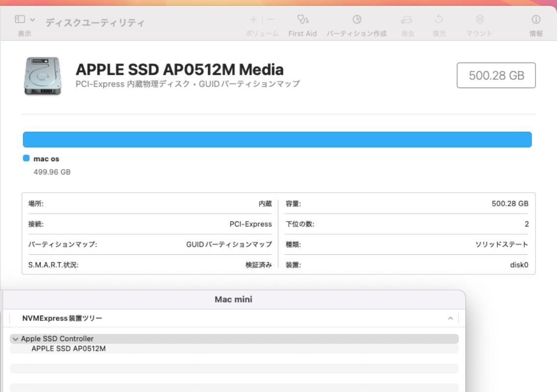Click the APPLE SSD hard drive icon
This screenshot has height=392, width=557.
42,76
